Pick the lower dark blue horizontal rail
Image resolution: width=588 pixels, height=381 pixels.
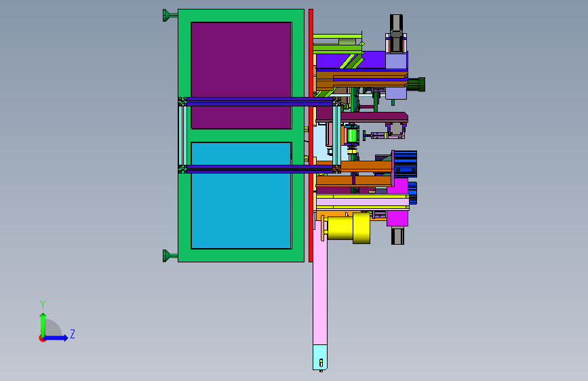[x=260, y=169]
